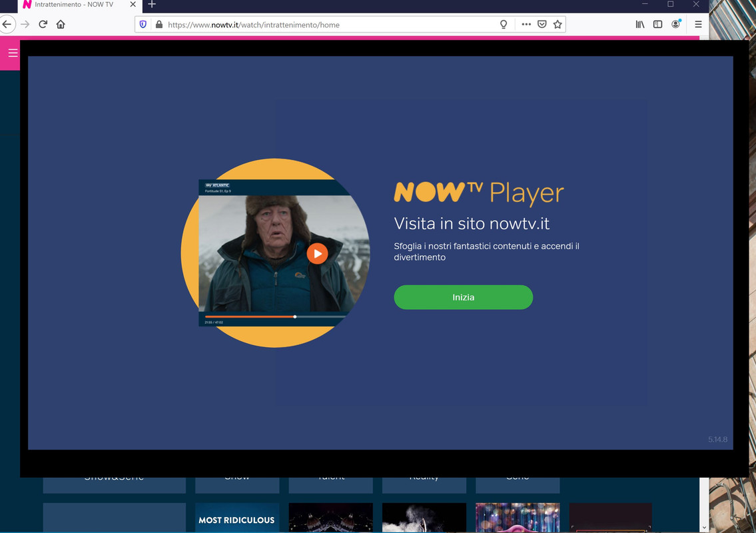Click the 'Visita in sito nowtv.it' heading

[x=472, y=224]
